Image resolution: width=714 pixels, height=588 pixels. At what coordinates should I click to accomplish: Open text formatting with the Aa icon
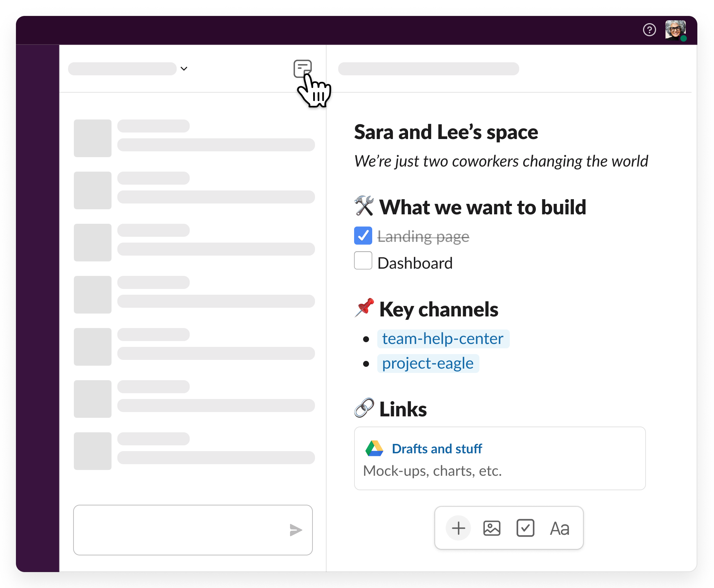click(x=559, y=528)
